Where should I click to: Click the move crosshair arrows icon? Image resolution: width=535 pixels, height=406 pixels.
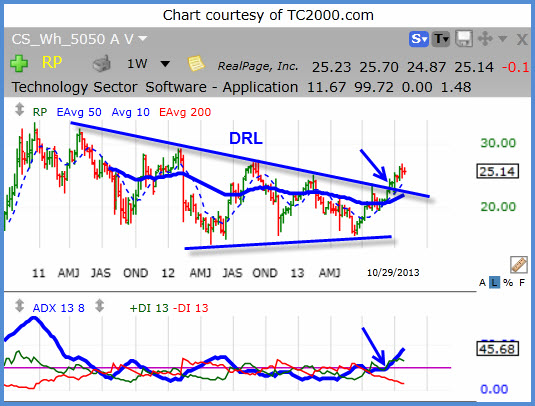[485, 39]
